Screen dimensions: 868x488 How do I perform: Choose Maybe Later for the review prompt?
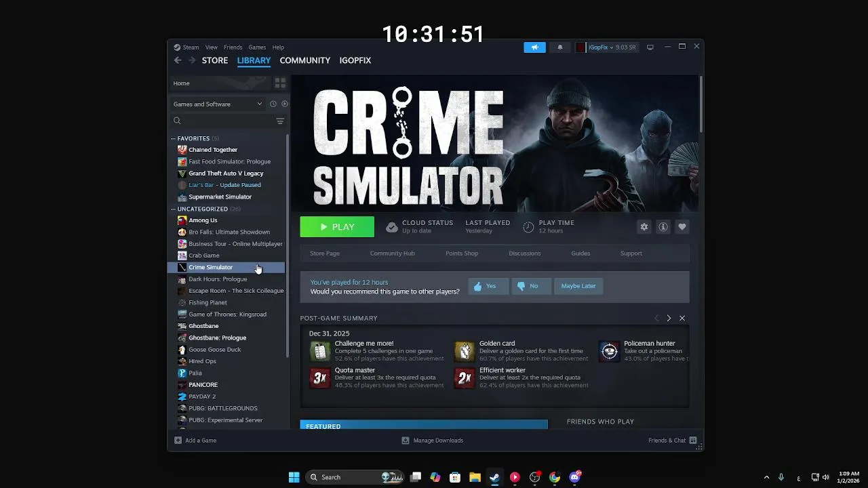click(x=578, y=286)
